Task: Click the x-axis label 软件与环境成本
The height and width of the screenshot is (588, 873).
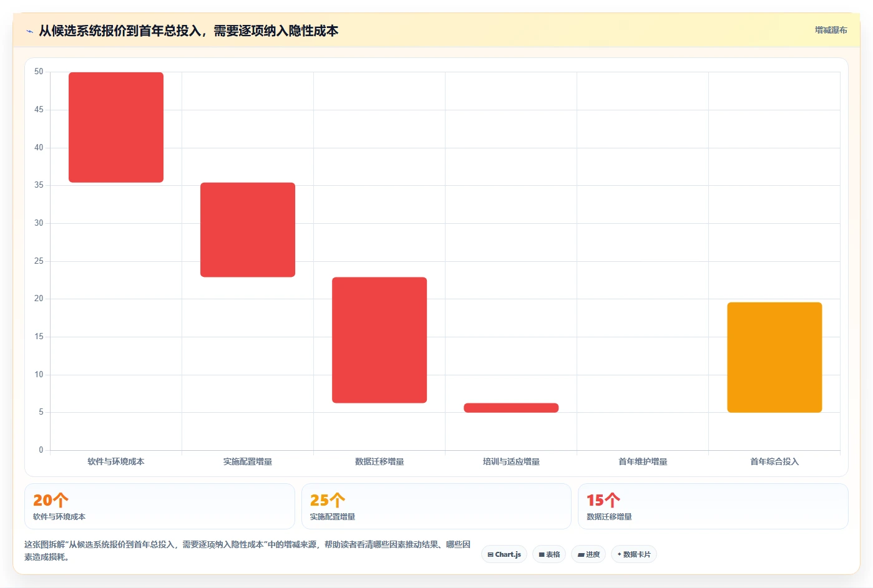Action: pyautogui.click(x=116, y=461)
